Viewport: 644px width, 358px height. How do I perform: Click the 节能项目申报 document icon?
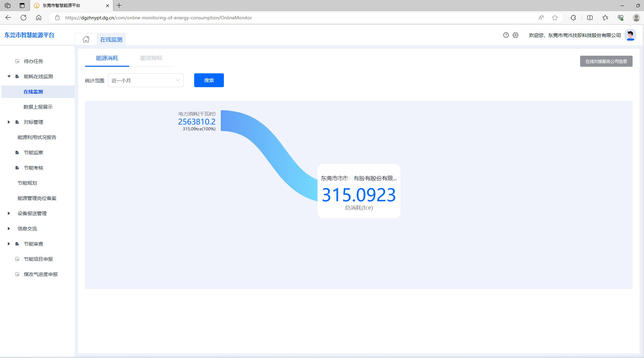tap(17, 259)
